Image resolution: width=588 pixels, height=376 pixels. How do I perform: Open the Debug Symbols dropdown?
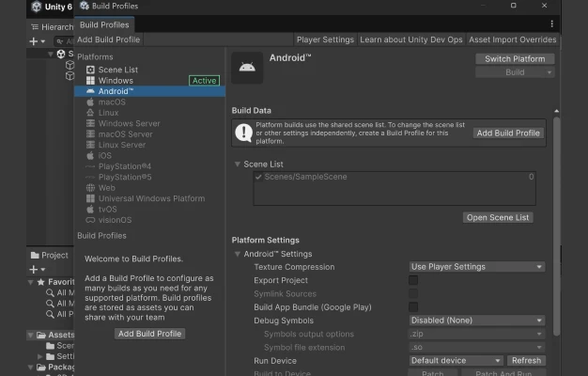477,321
